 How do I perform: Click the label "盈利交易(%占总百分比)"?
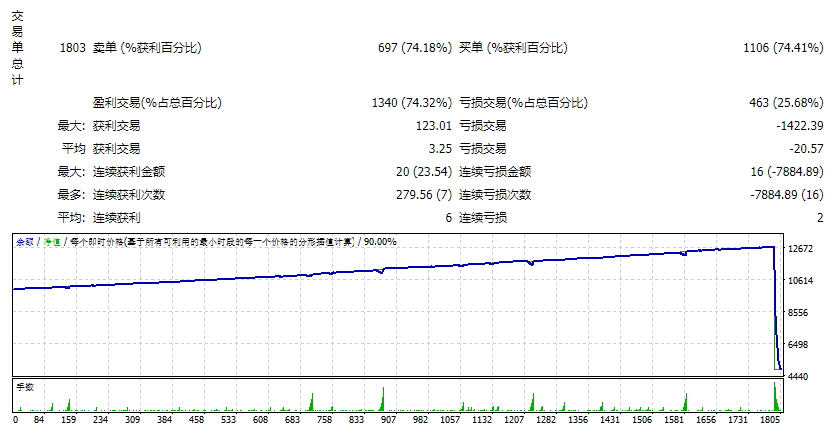tap(157, 103)
